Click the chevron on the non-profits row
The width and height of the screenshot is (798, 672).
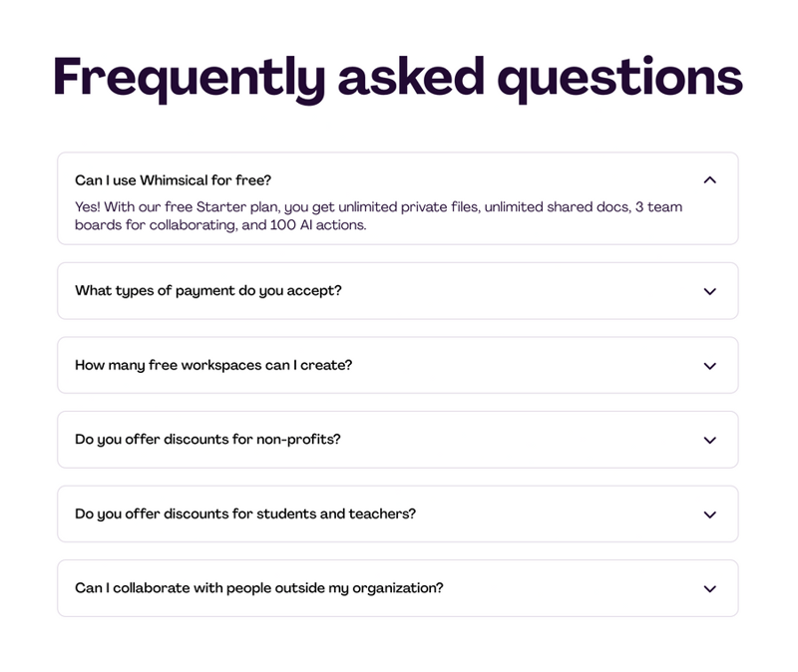(710, 440)
